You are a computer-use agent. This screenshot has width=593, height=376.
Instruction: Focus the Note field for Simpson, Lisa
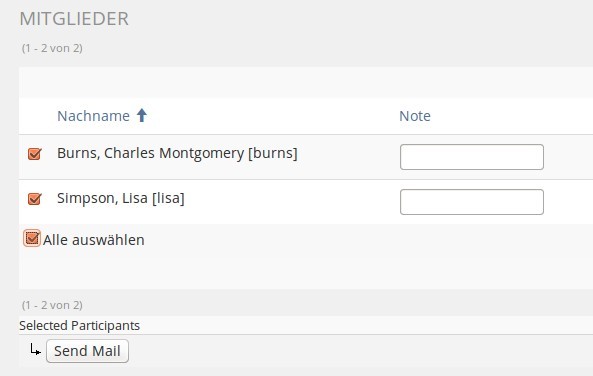472,202
